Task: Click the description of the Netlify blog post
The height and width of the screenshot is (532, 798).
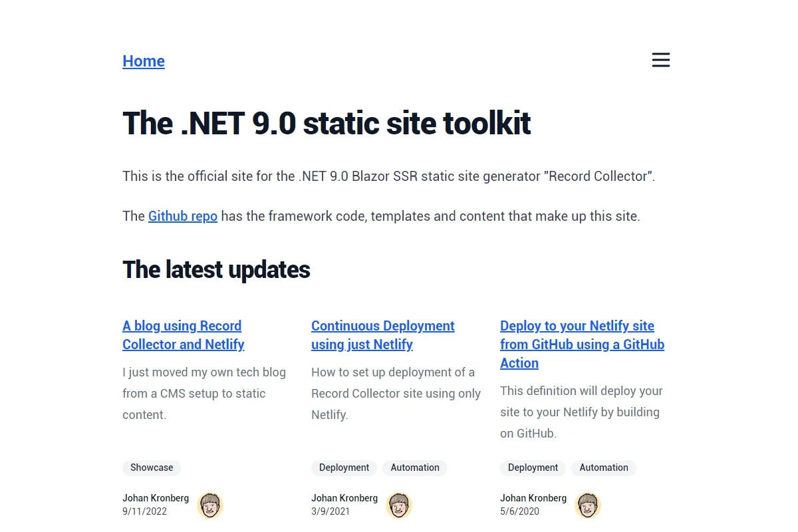Action: [x=204, y=394]
